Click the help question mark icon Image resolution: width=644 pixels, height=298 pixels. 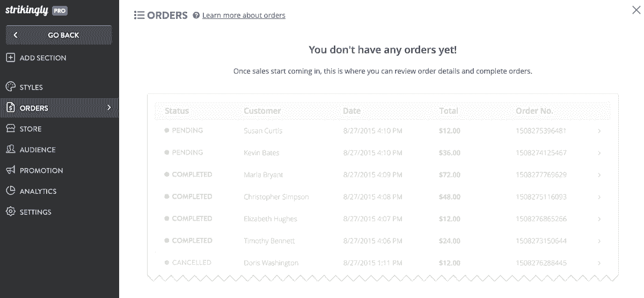(x=196, y=16)
